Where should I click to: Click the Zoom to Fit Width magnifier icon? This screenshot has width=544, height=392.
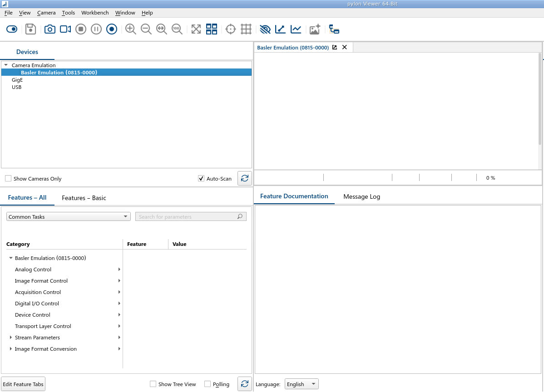(x=162, y=29)
